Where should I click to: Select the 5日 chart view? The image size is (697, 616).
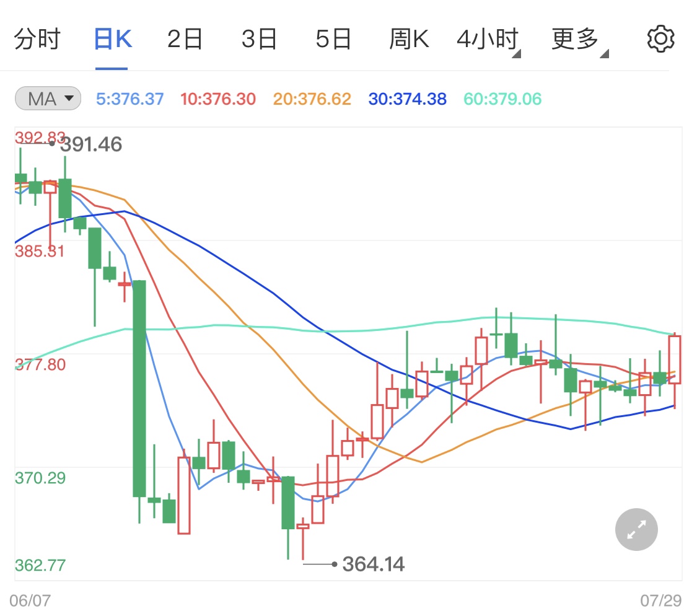333,38
